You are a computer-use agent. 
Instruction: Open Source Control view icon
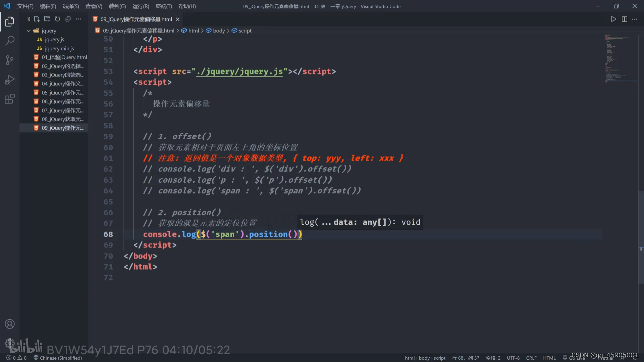click(x=10, y=60)
